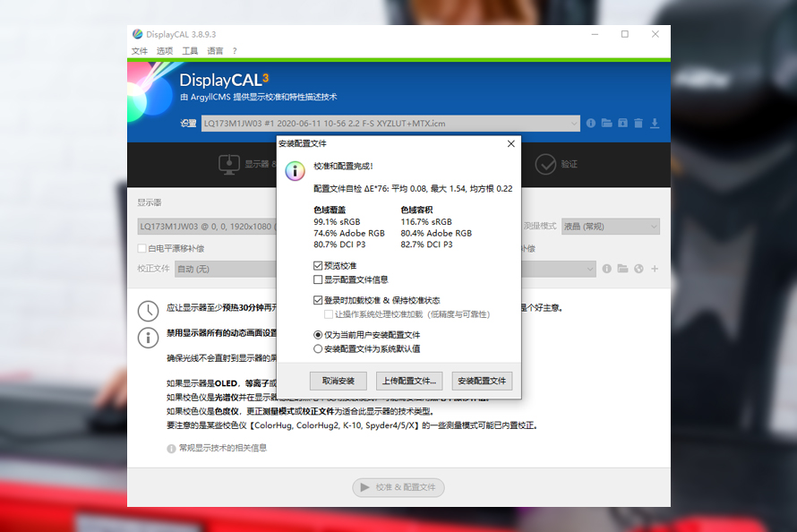Click the install profile icon in header
The height and width of the screenshot is (532, 797).
point(622,123)
